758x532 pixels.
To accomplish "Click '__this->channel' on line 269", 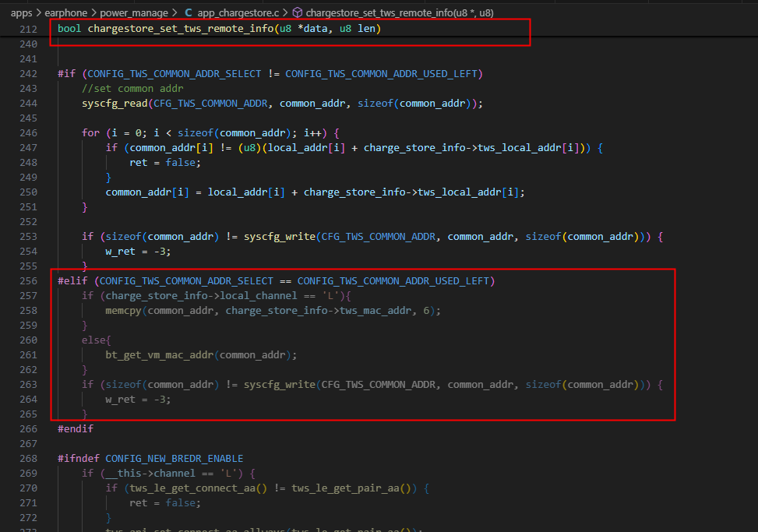I will click(x=150, y=473).
